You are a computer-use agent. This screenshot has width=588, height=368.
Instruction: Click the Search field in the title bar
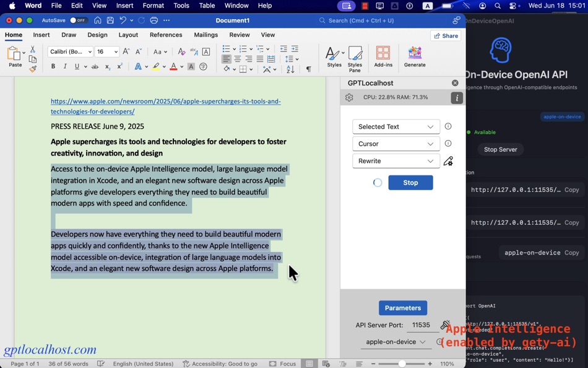pos(382,20)
